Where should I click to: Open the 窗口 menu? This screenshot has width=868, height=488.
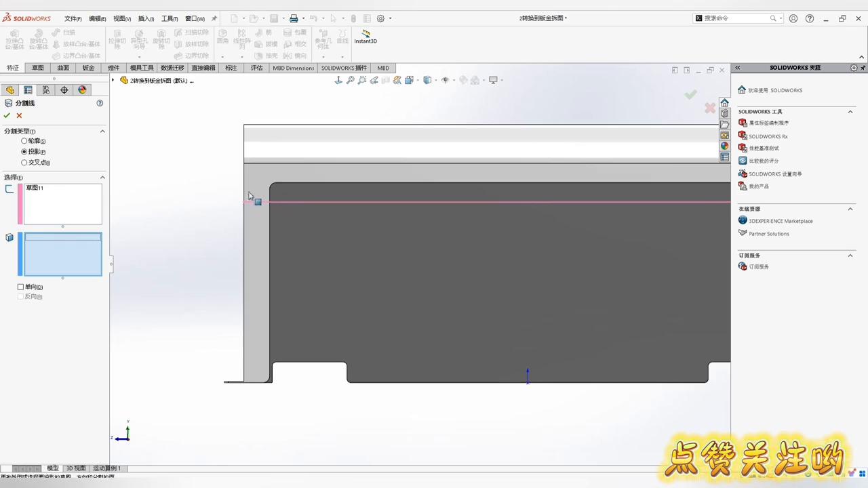point(195,18)
